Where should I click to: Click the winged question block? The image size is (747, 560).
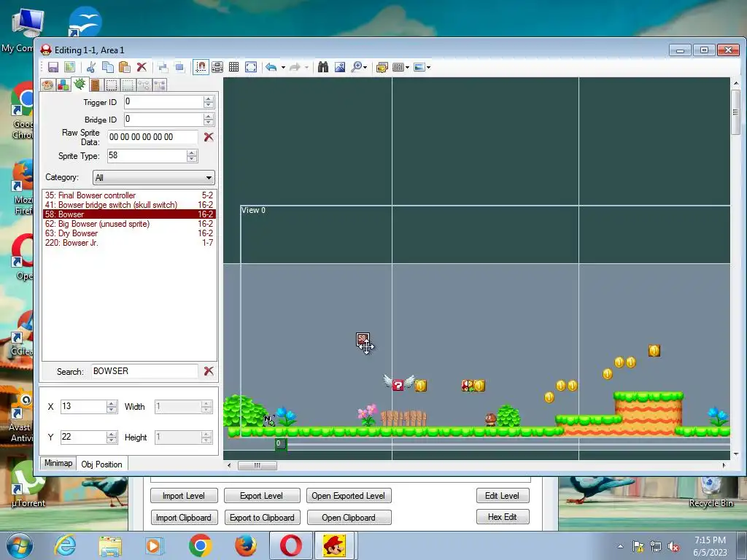point(399,384)
